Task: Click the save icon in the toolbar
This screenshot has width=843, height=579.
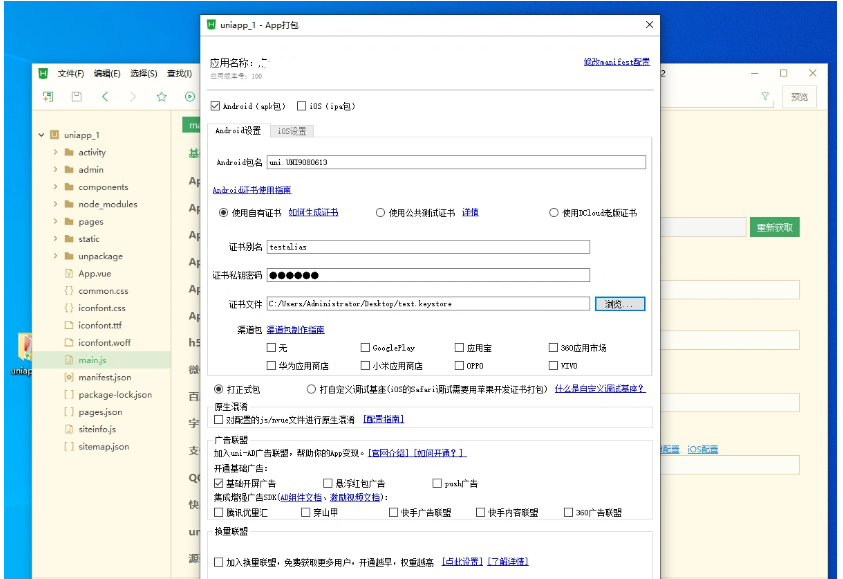Action: point(76,97)
